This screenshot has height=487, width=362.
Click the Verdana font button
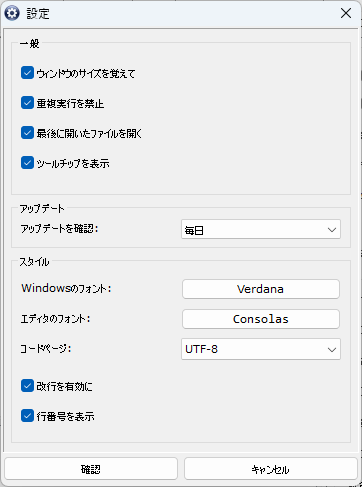pos(261,289)
